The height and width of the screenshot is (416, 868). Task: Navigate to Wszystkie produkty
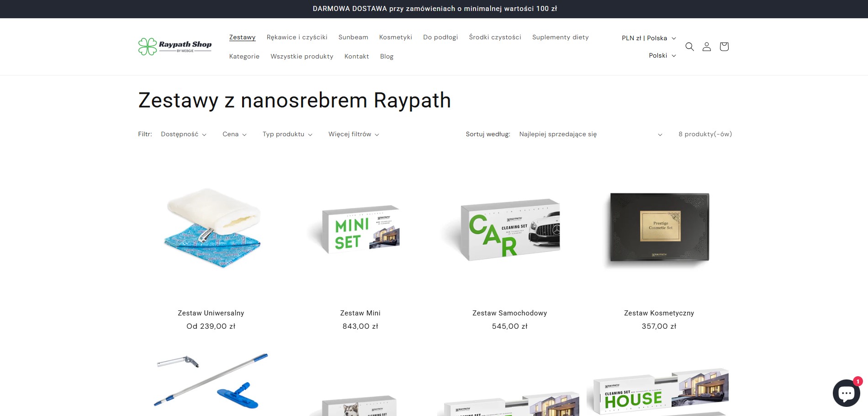point(302,56)
